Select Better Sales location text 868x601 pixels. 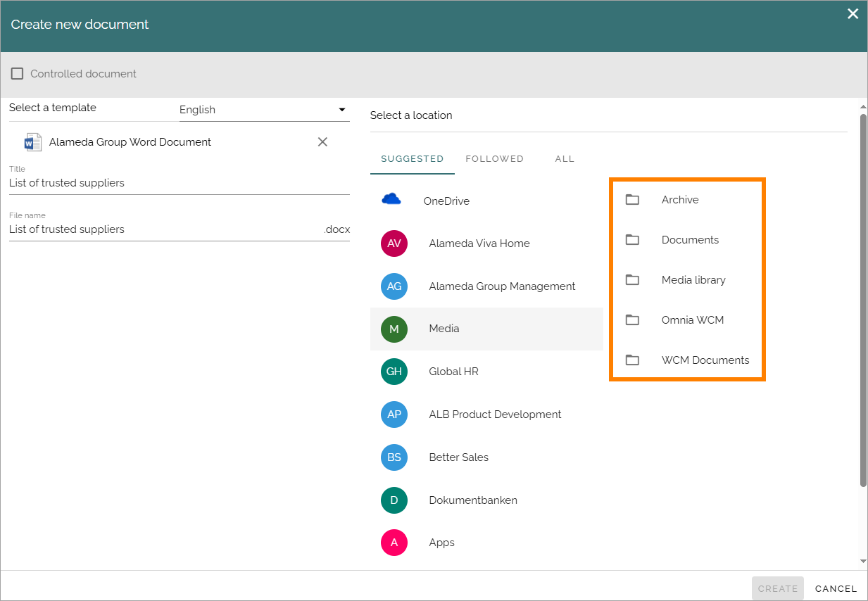(x=458, y=457)
